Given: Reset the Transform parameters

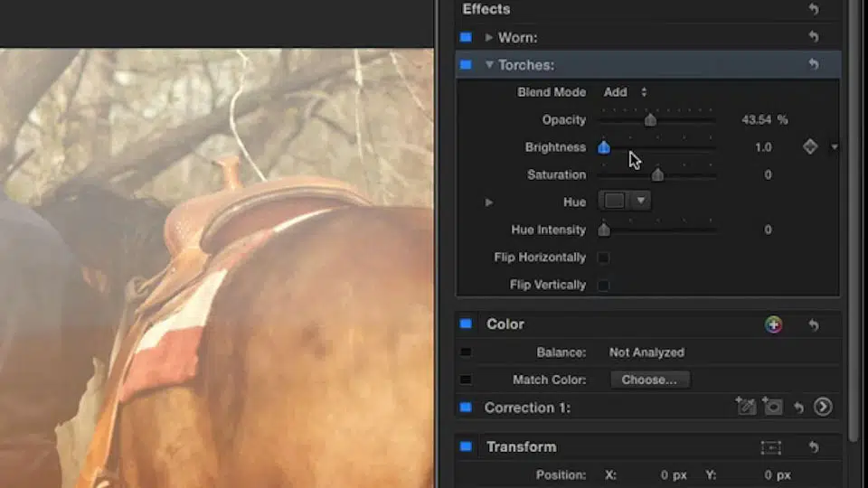Looking at the screenshot, I should [x=813, y=446].
